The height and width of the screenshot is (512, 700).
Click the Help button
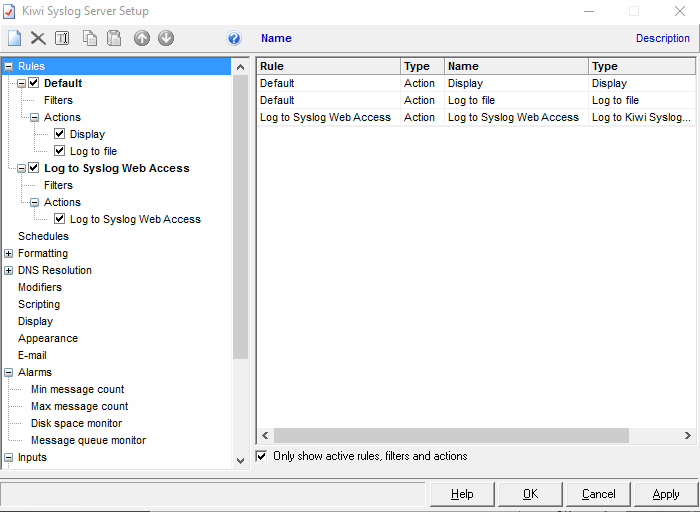point(462,494)
